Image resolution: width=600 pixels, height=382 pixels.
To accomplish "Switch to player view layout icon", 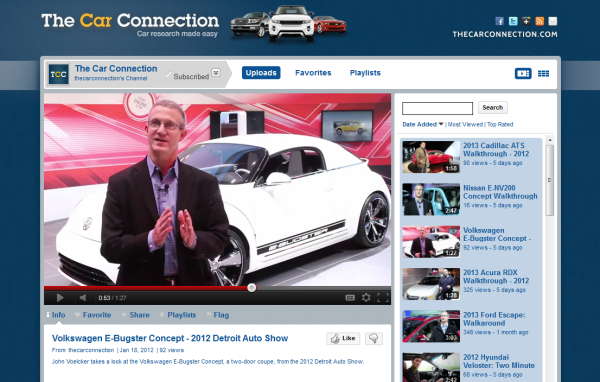I will coord(523,73).
